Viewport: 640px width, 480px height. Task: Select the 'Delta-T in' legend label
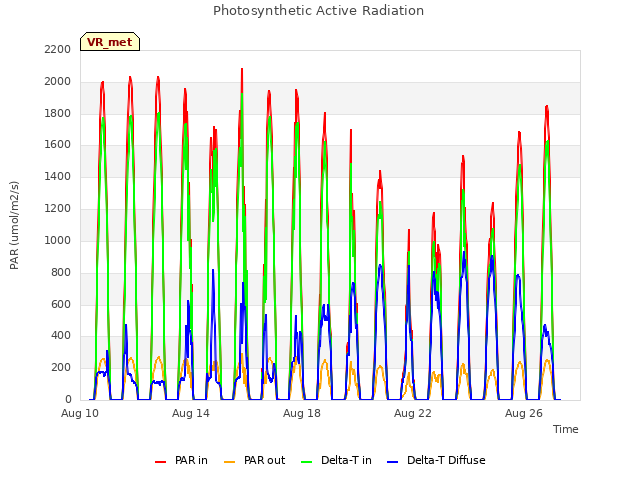(x=346, y=460)
